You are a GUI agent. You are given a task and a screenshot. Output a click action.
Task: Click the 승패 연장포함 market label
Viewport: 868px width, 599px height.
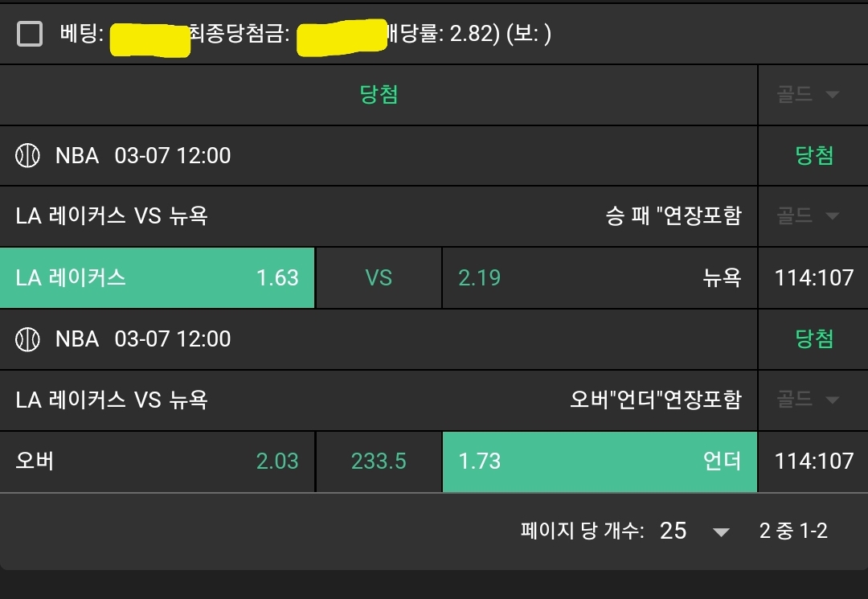click(x=673, y=215)
